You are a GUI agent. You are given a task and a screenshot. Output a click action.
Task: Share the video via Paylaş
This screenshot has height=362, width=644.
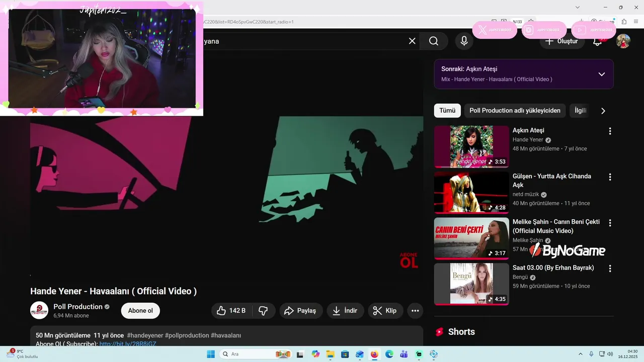[301, 311]
